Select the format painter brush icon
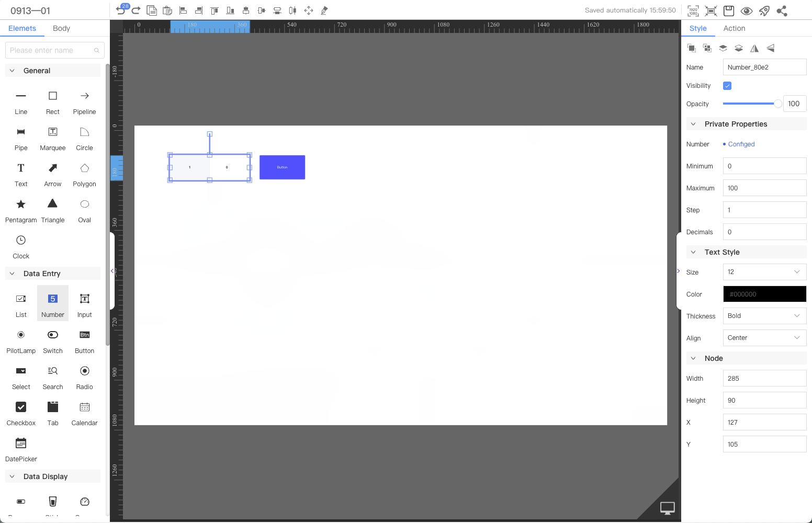The height and width of the screenshot is (523, 812). click(x=324, y=10)
